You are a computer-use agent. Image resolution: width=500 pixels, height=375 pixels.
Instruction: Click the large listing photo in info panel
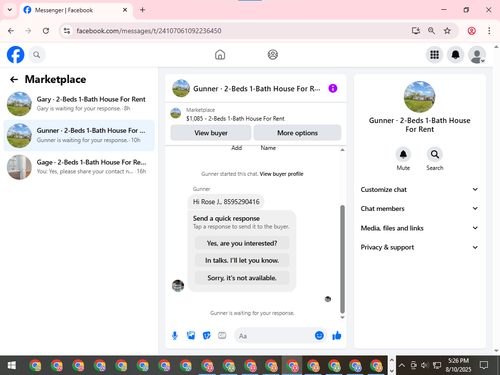coord(419,97)
